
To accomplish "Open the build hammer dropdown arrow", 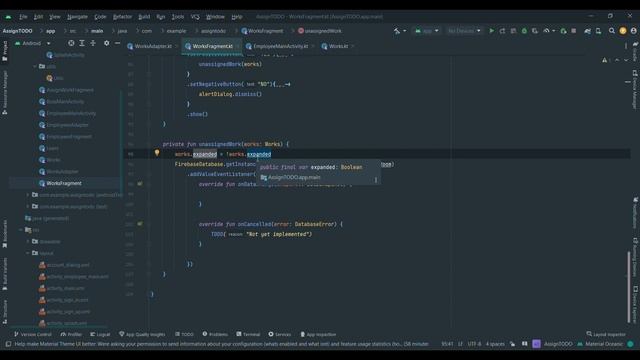I will click(404, 31).
